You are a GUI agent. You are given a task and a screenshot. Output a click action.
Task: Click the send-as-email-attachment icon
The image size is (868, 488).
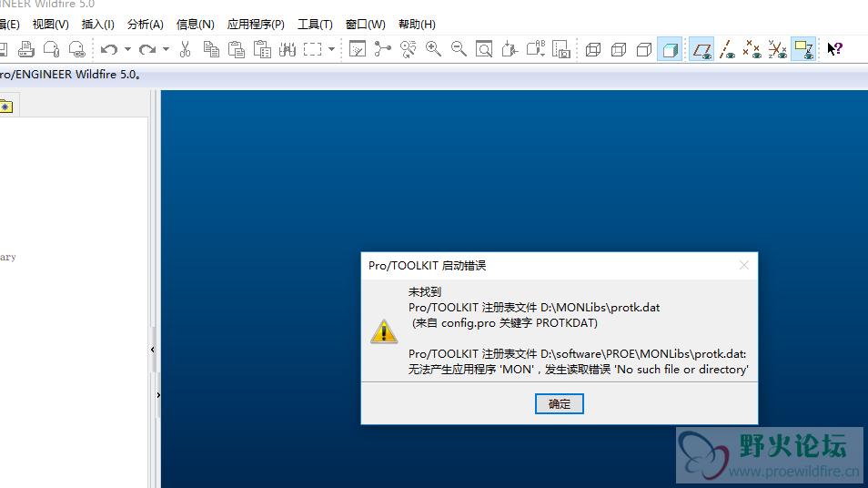52,49
